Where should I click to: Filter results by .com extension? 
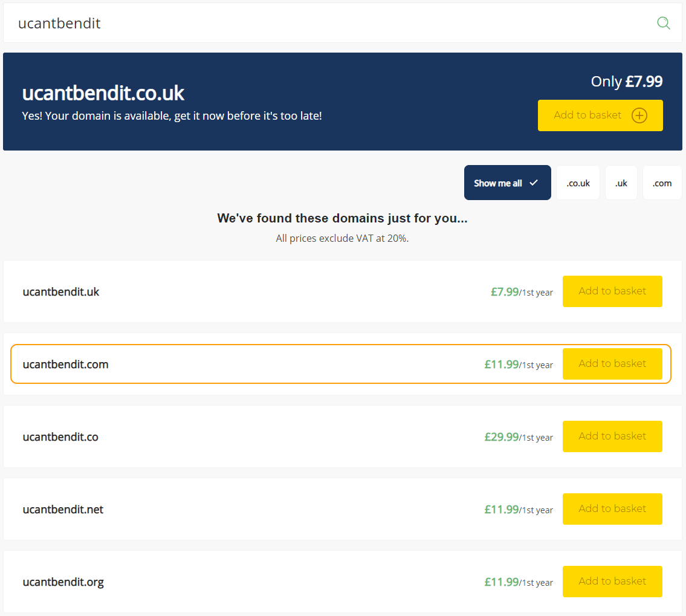click(x=662, y=183)
